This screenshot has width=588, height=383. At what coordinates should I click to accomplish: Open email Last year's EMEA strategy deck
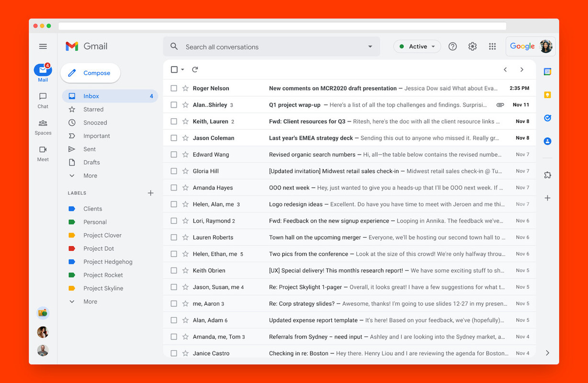[x=350, y=138]
